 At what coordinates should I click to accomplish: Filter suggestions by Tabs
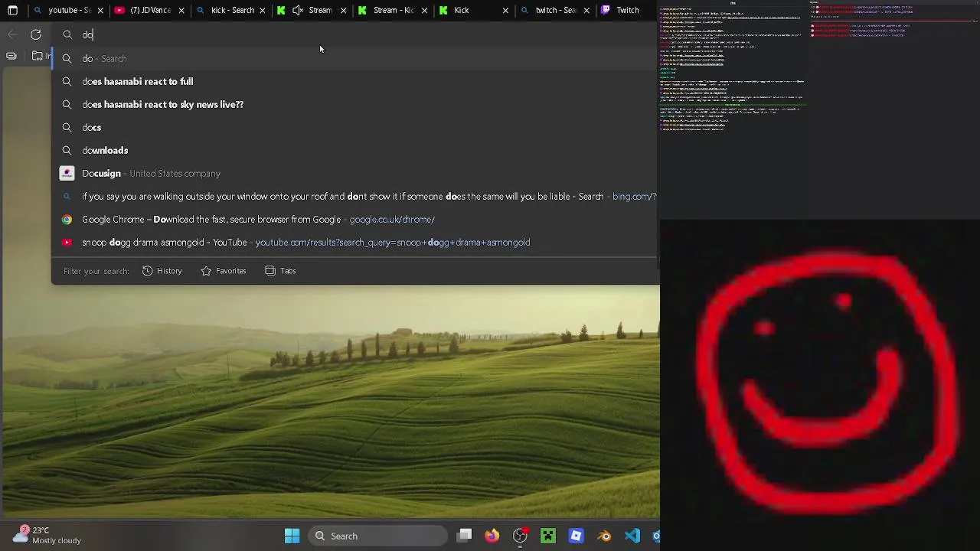coord(280,271)
